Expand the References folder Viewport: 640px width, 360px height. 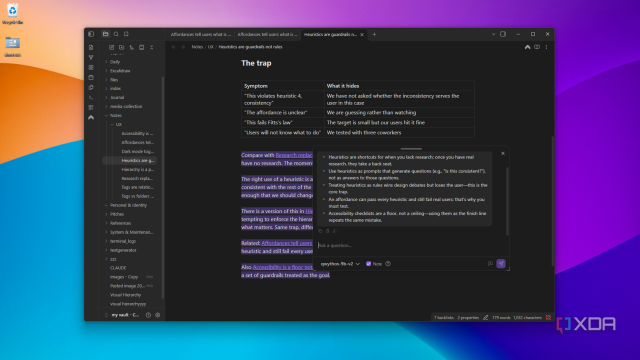pyautogui.click(x=120, y=223)
